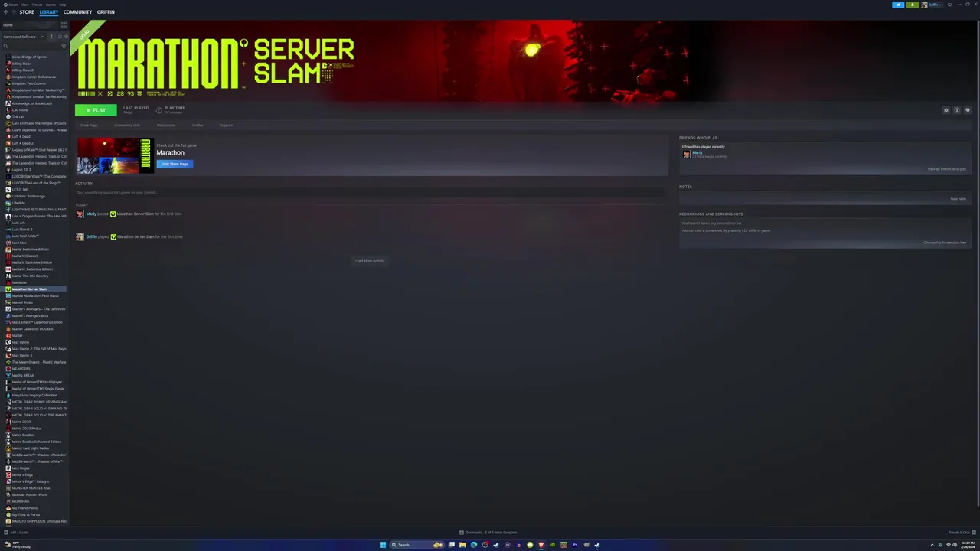Open Downloads status in bottom bar
Screen dimensions: 980x551
pyautogui.click(x=488, y=533)
